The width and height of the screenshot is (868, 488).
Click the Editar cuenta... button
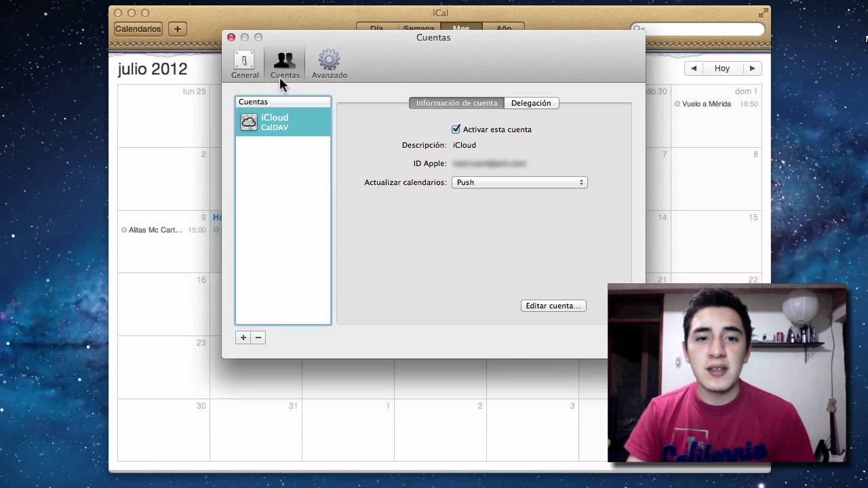coord(553,306)
